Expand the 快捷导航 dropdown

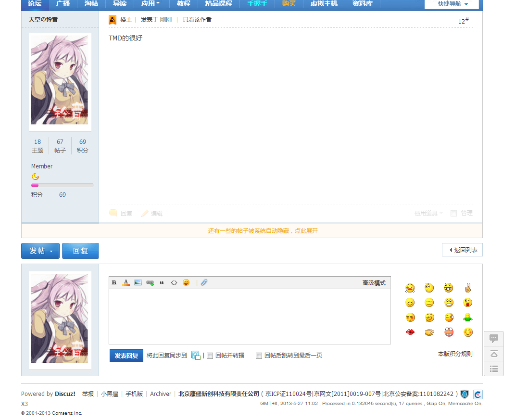(453, 4)
